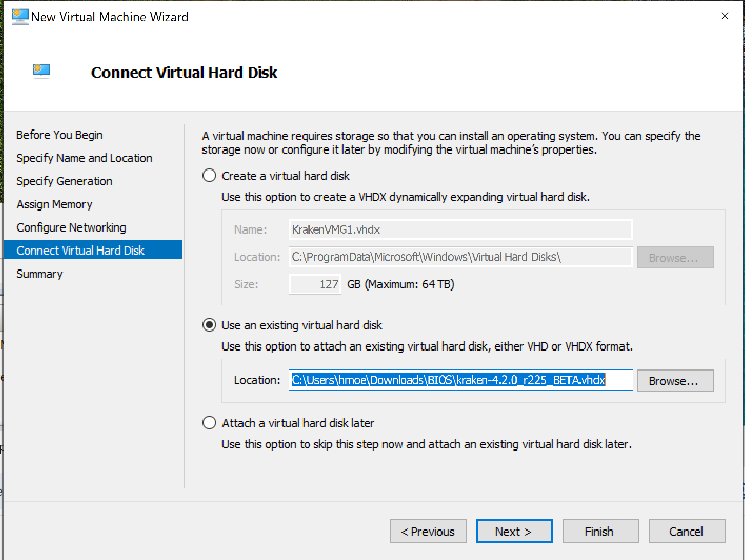Open Specify Name and Location step
The height and width of the screenshot is (560, 745).
[x=84, y=158]
